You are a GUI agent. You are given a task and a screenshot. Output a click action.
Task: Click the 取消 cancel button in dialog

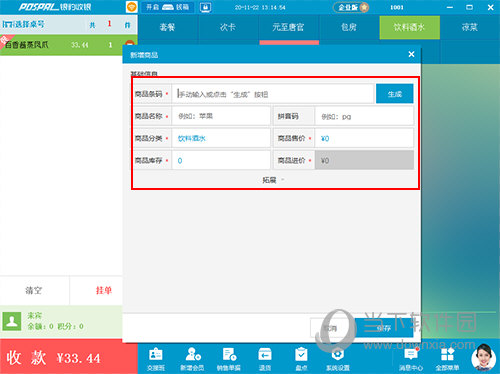pos(331,328)
